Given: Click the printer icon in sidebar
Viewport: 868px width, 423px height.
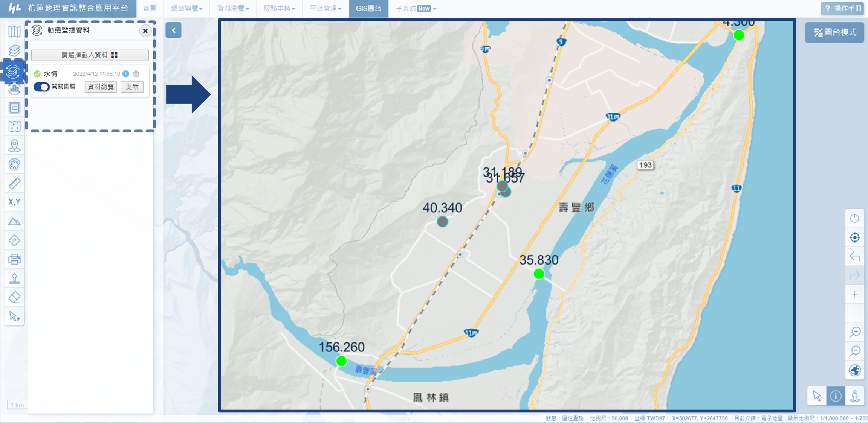Looking at the screenshot, I should pyautogui.click(x=14, y=259).
